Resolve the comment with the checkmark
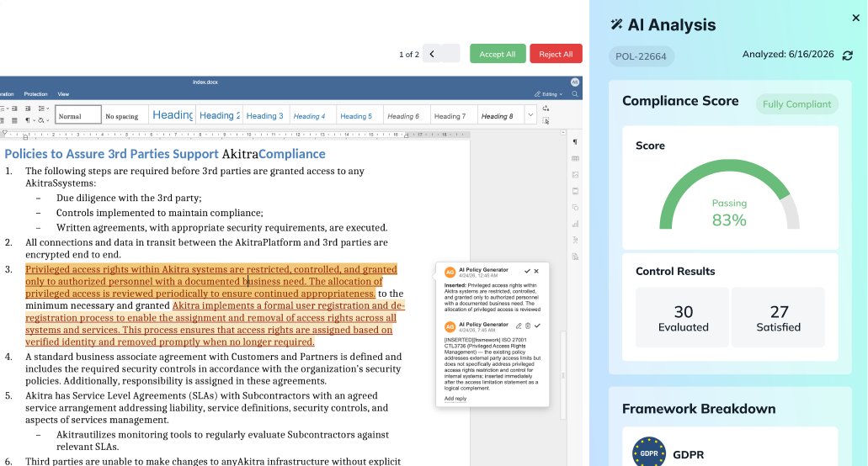Viewport: 868px width, 466px height. tap(537, 326)
